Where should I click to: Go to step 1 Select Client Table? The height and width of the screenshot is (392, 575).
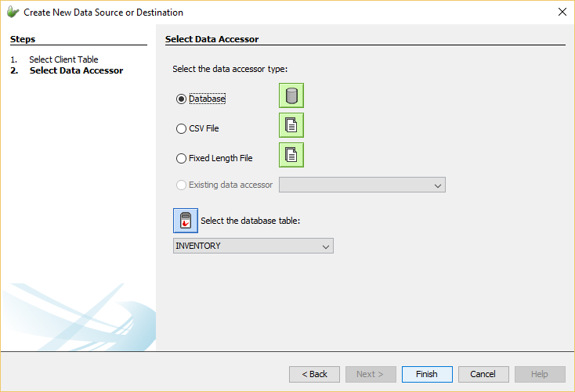click(63, 59)
